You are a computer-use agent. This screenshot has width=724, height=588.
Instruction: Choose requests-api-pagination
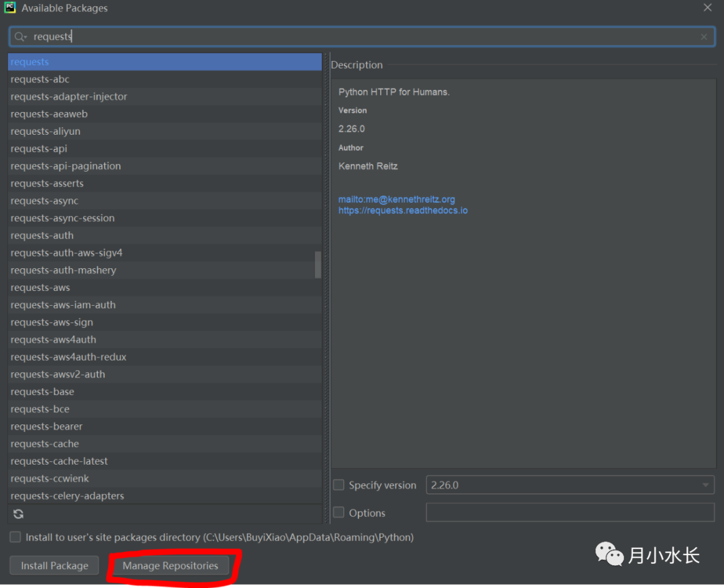point(165,166)
